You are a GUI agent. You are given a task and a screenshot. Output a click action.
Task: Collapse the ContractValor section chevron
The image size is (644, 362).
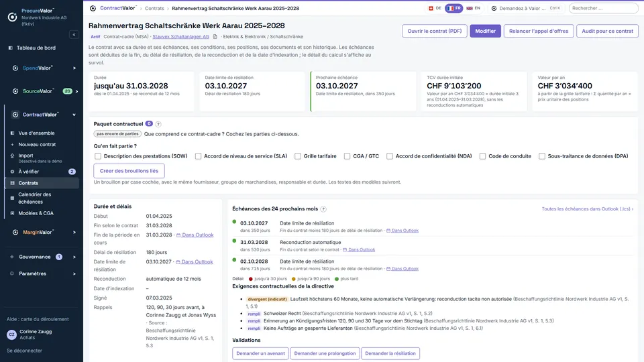pos(74,115)
